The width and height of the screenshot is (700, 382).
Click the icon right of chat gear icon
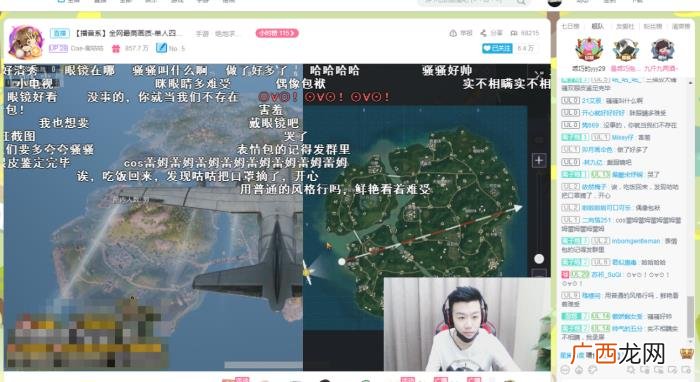[x=645, y=370]
